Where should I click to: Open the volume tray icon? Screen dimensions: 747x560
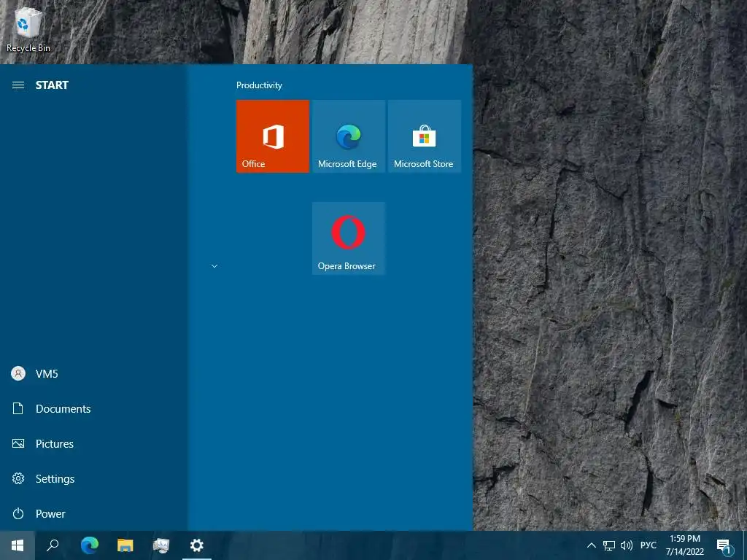627,545
